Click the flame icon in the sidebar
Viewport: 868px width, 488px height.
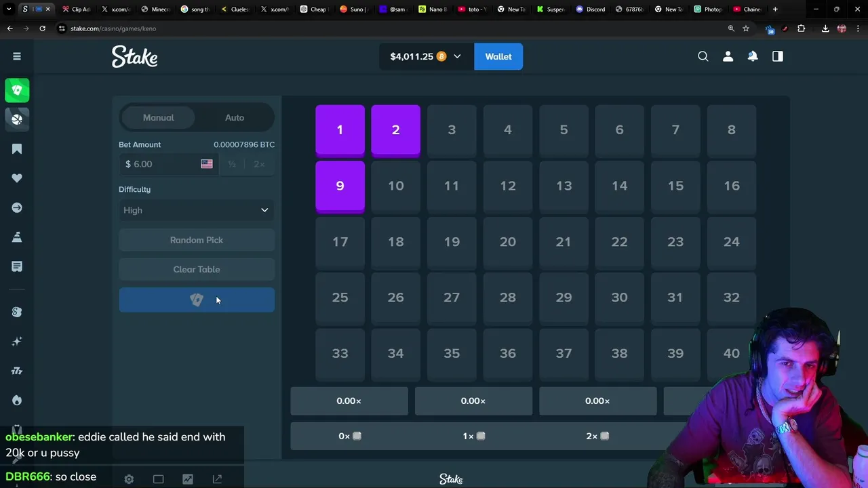pyautogui.click(x=17, y=401)
